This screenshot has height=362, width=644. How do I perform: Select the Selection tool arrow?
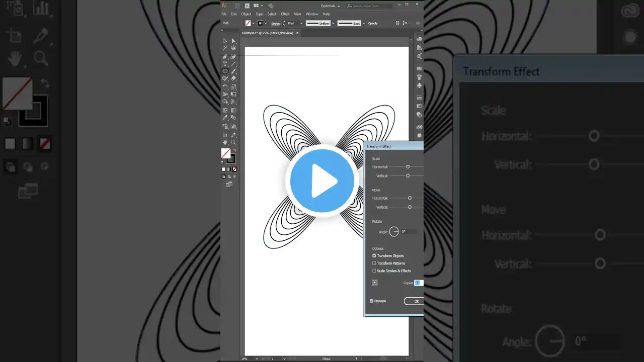[x=225, y=41]
